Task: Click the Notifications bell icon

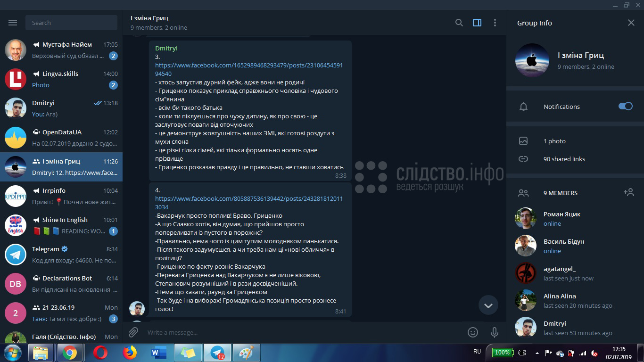Action: [x=523, y=107]
